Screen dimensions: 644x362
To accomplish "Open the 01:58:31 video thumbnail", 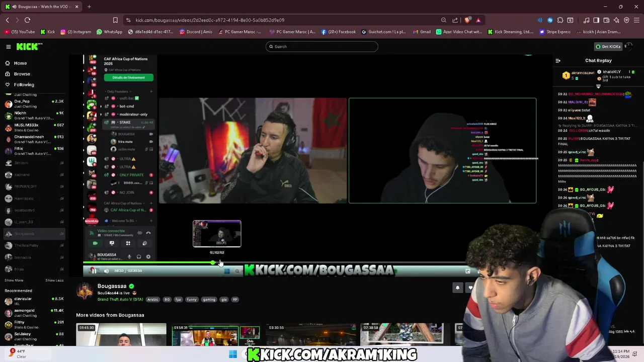I will click(215, 334).
